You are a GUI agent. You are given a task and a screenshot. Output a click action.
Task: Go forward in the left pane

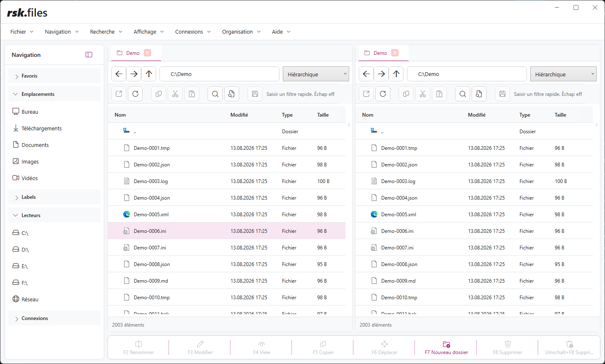click(134, 74)
